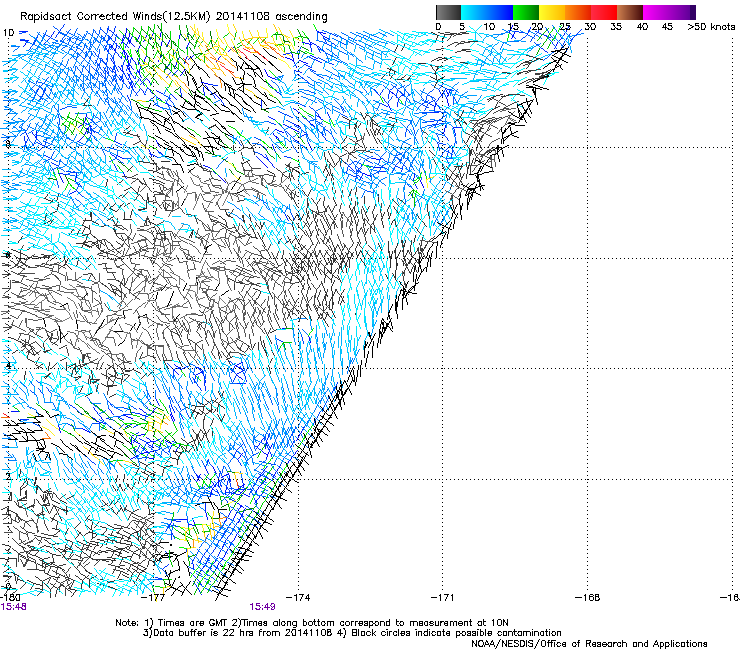
Task: Click the plot title 'Corrected Winds(12.5KM) 20141108 ascending'
Action: [x=202, y=17]
